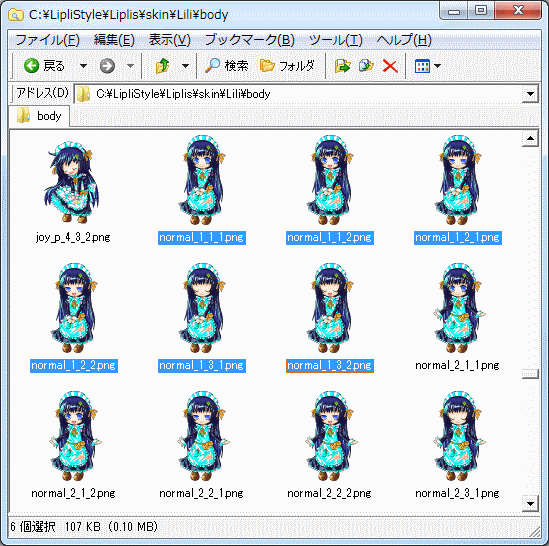The height and width of the screenshot is (546, 549).
Task: Click the Search magnifier icon
Action: [212, 65]
